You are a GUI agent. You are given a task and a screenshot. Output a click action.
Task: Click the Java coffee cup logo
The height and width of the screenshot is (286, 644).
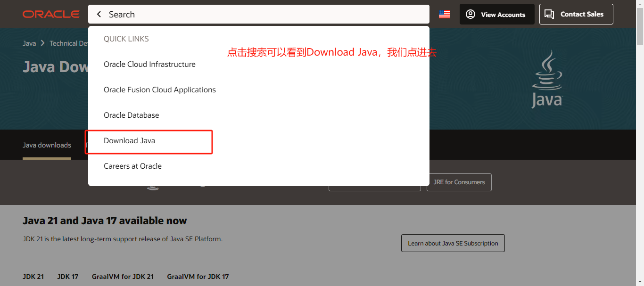pos(547,79)
